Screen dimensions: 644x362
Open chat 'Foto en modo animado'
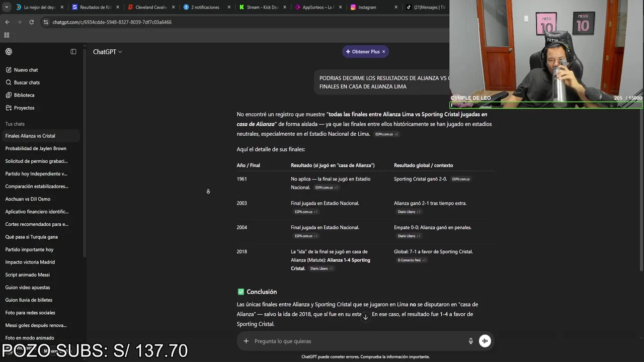(40, 338)
